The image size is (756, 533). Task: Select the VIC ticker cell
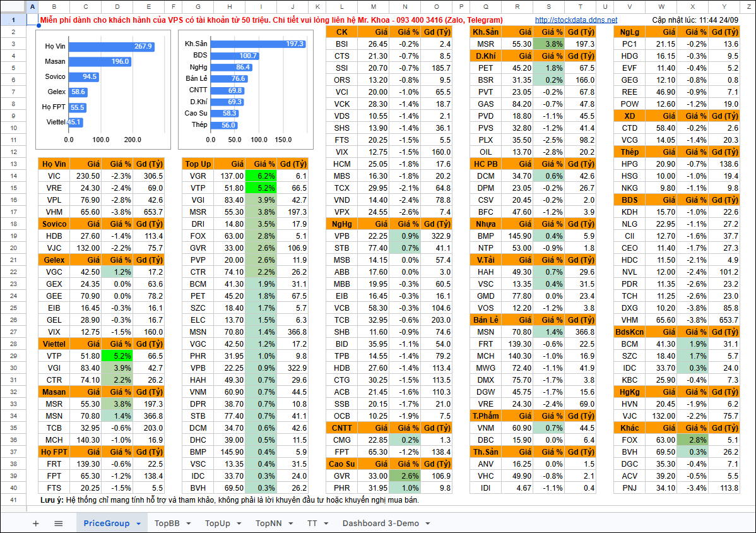54,176
